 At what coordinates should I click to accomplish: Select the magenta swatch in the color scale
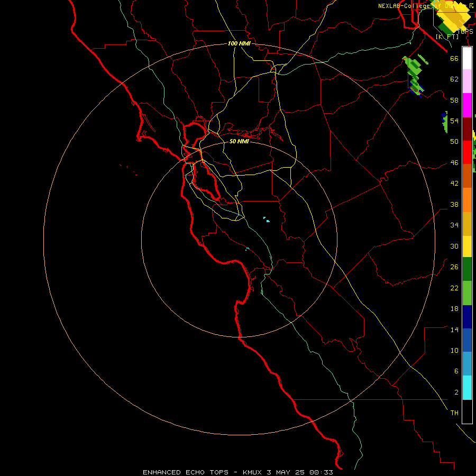tap(467, 105)
